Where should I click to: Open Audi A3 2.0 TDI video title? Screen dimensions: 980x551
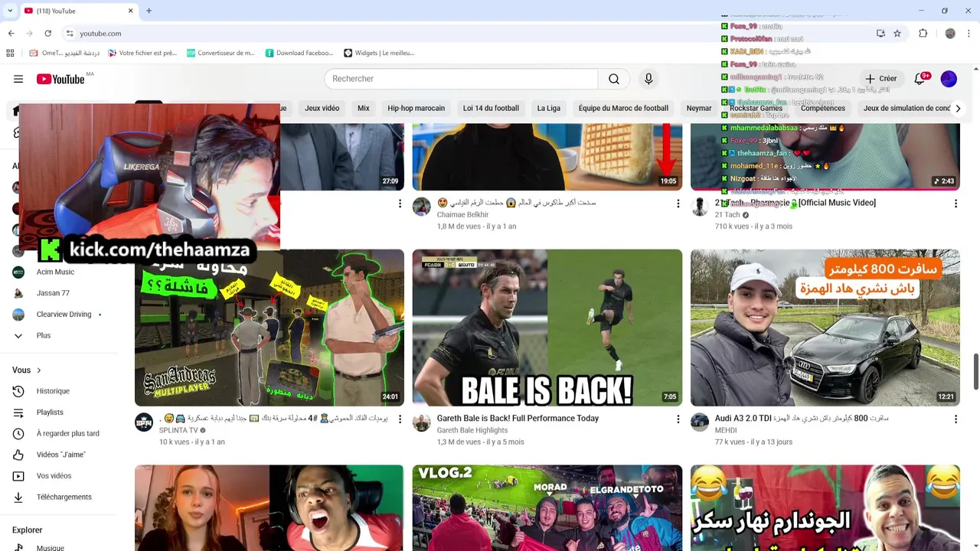pyautogui.click(x=802, y=419)
